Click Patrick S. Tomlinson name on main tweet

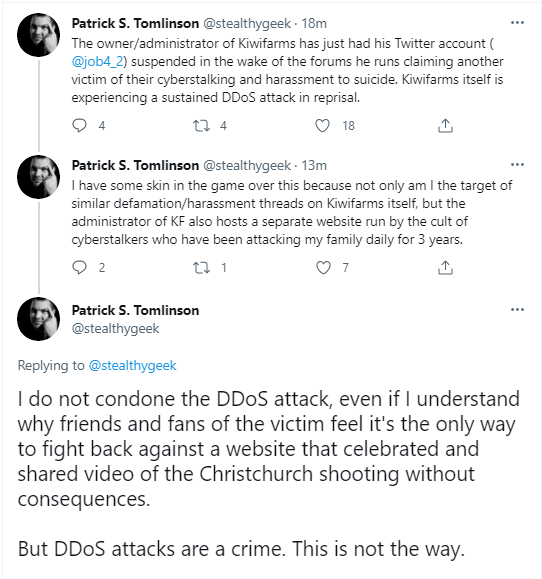136,311
